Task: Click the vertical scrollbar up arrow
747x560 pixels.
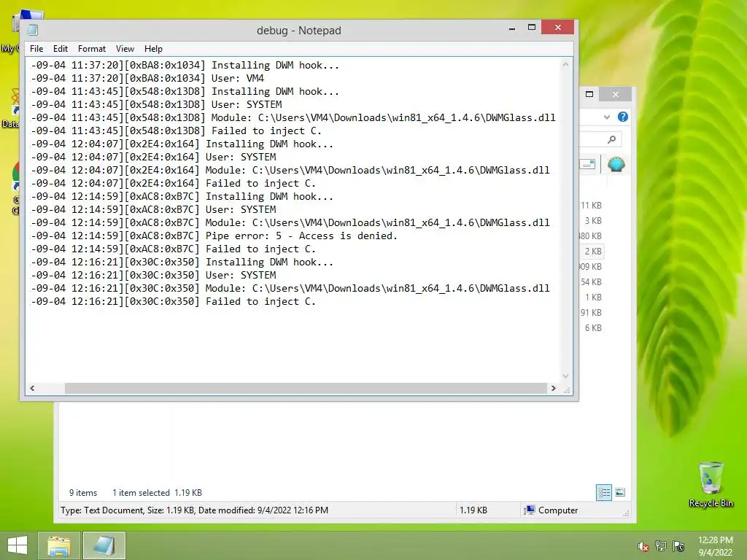Action: click(565, 64)
